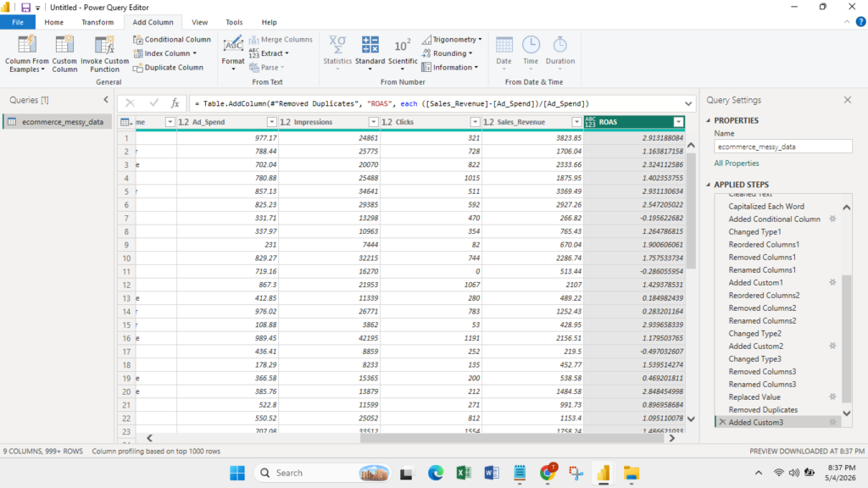Open Sales_Revenue column filter dropdown
This screenshot has width=868, height=488.
[576, 122]
